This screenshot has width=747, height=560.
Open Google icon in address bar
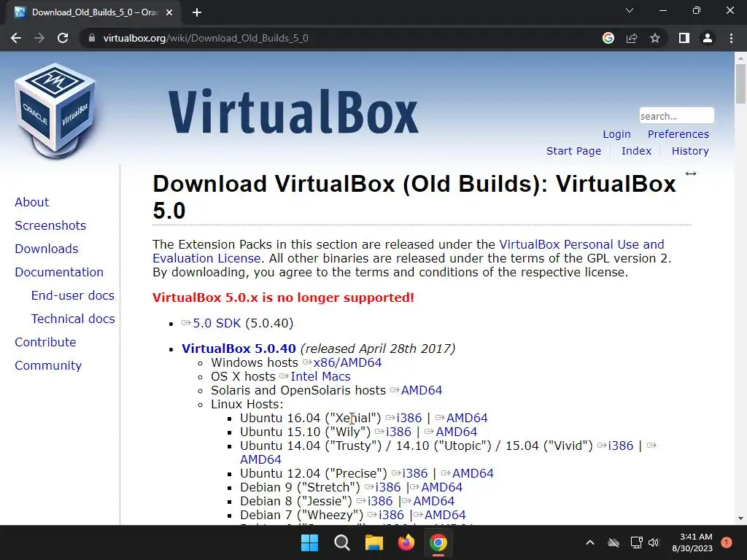[608, 38]
